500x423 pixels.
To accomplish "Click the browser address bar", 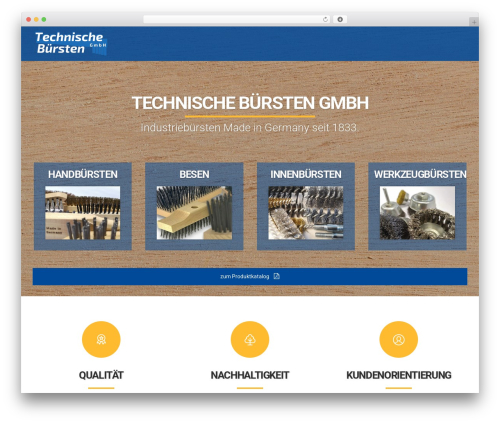I will pos(237,20).
